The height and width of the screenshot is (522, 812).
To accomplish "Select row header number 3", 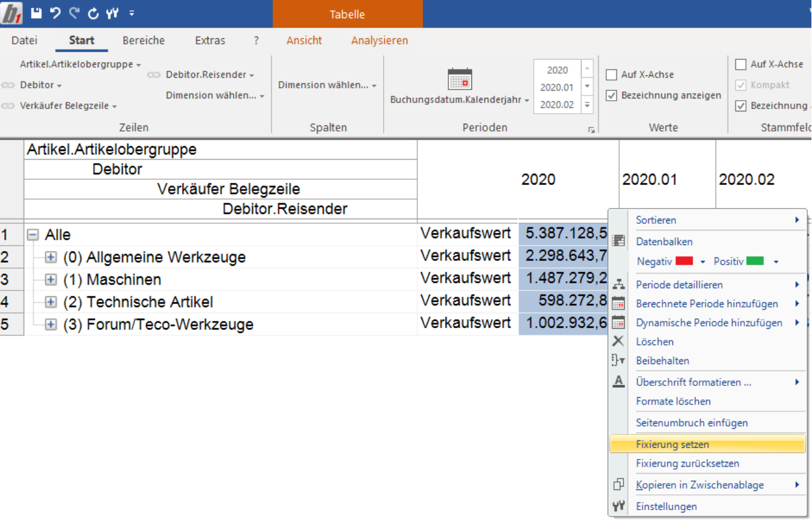I will pyautogui.click(x=12, y=279).
